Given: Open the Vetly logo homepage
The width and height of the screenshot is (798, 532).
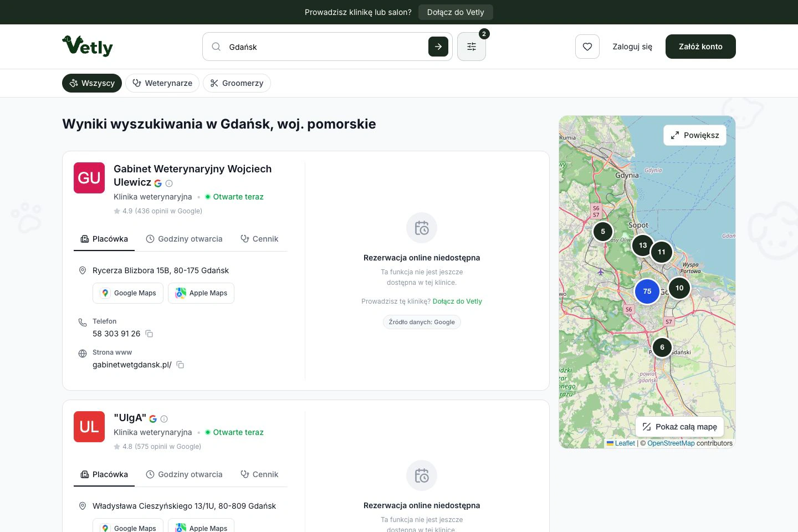Looking at the screenshot, I should pos(88,47).
